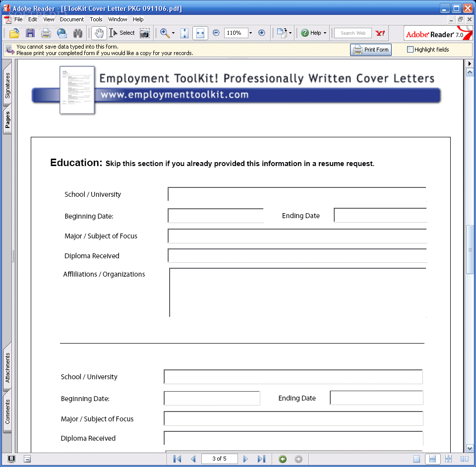This screenshot has width=476, height=467.
Task: Open the Attachments side tab
Action: [x=7, y=367]
